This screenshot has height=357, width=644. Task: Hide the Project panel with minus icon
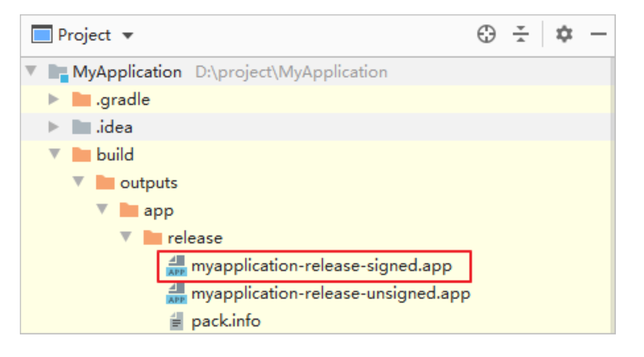pyautogui.click(x=598, y=35)
